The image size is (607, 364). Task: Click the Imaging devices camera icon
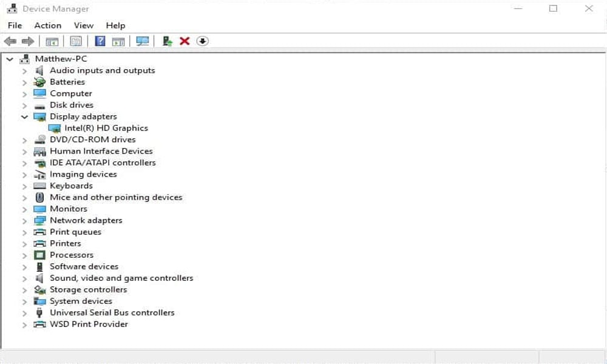click(x=39, y=175)
